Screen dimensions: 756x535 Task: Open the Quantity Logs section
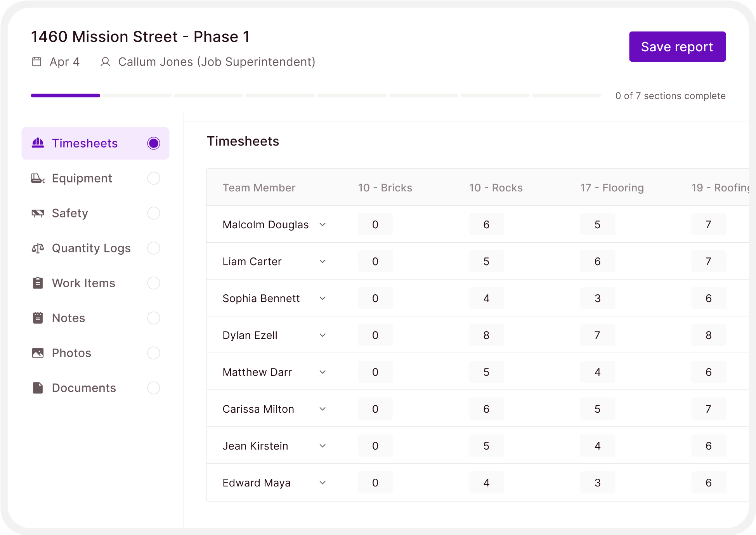coord(91,248)
